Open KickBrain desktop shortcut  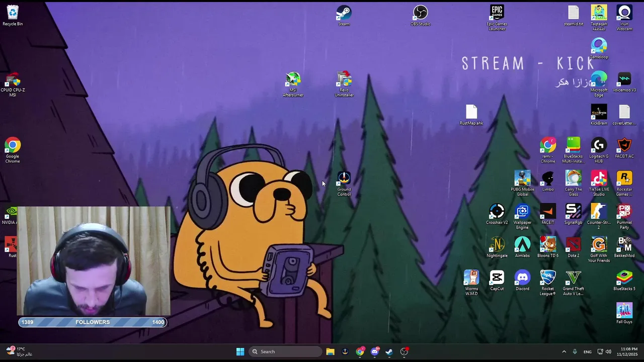click(x=599, y=115)
